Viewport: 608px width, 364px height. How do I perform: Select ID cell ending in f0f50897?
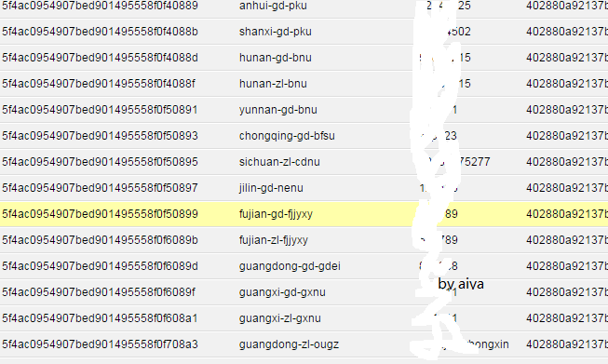click(x=100, y=188)
